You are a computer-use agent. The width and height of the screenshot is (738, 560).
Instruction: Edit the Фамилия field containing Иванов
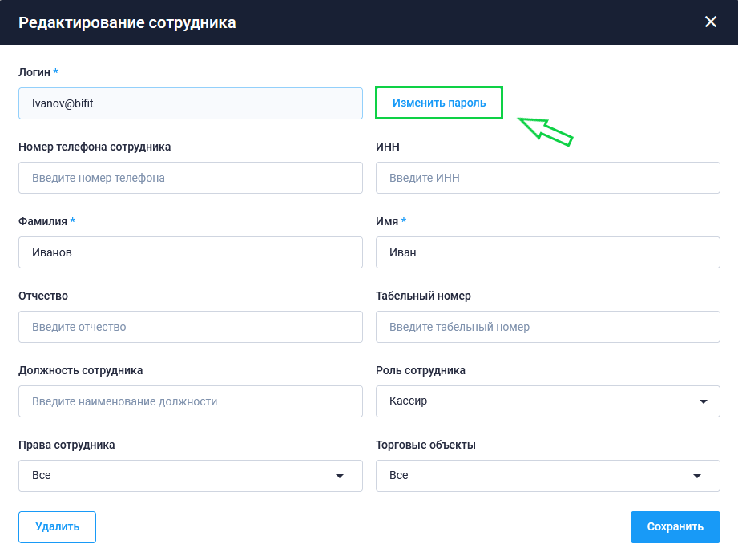click(x=191, y=252)
